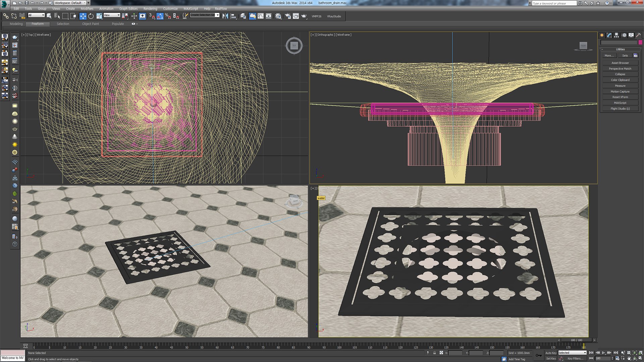The height and width of the screenshot is (362, 644).
Task: Click the Reset XForm utility button
Action: coord(620,97)
